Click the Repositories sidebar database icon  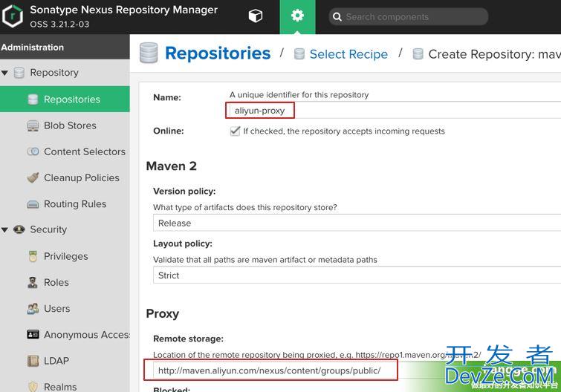(x=33, y=99)
